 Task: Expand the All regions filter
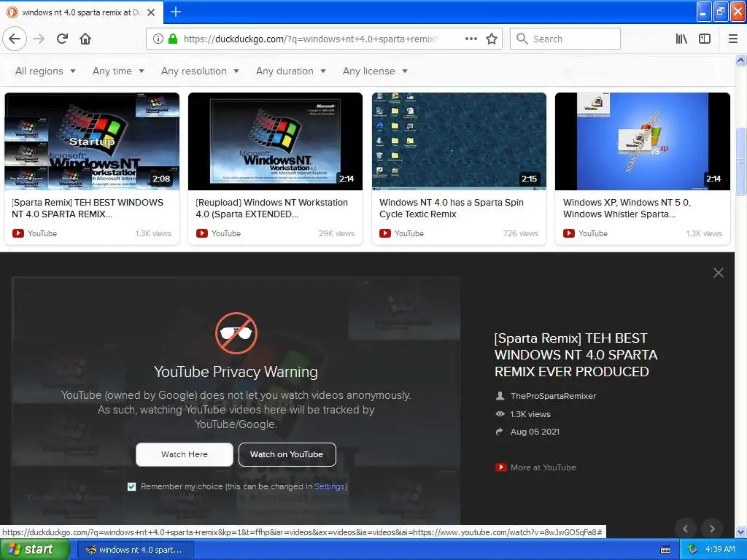tap(45, 71)
